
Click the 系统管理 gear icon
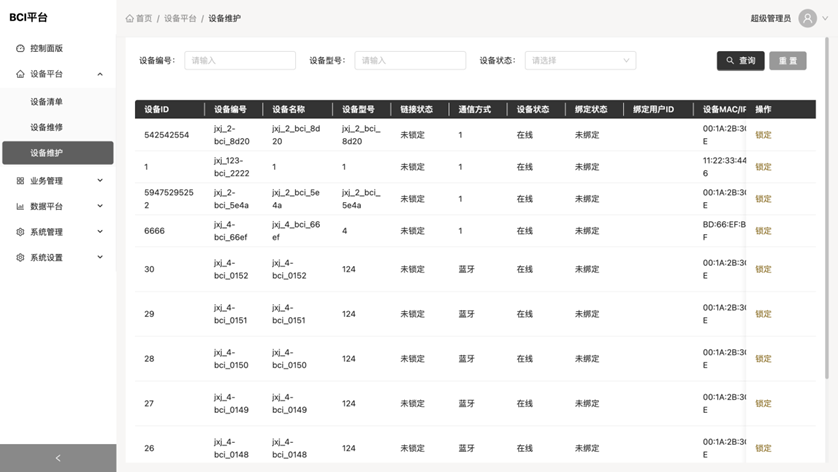coord(21,232)
